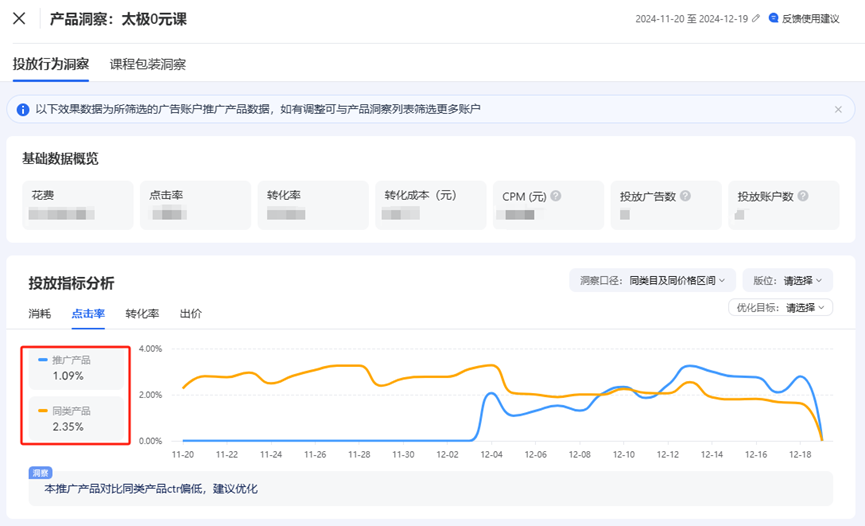This screenshot has height=526, width=865.
Task: Click the 2.35% value under 同类产品
Action: pyautogui.click(x=68, y=427)
